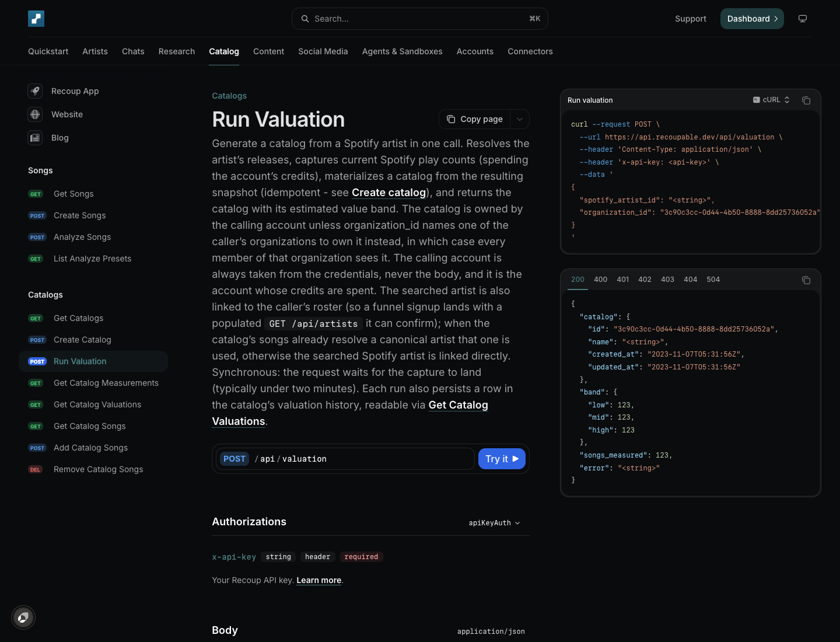Click the Try it button
This screenshot has width=840, height=642.
point(502,459)
